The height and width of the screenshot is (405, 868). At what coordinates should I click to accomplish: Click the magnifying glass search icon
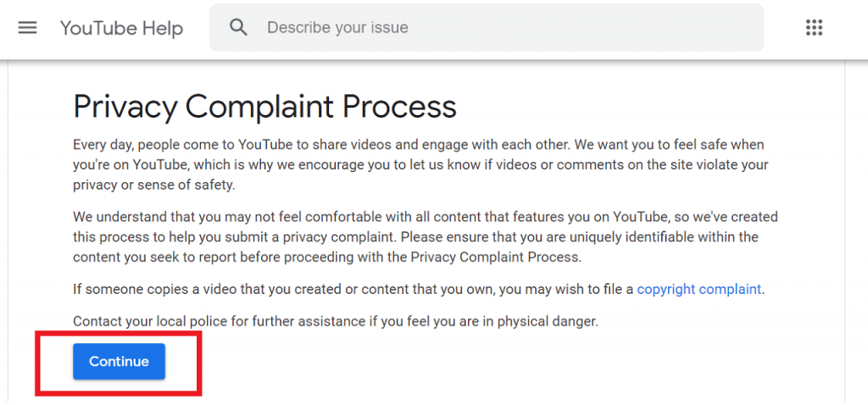[238, 27]
